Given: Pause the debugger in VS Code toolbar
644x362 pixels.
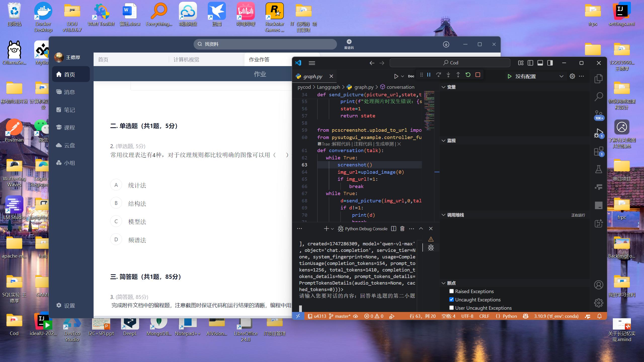Looking at the screenshot, I should tap(429, 75).
